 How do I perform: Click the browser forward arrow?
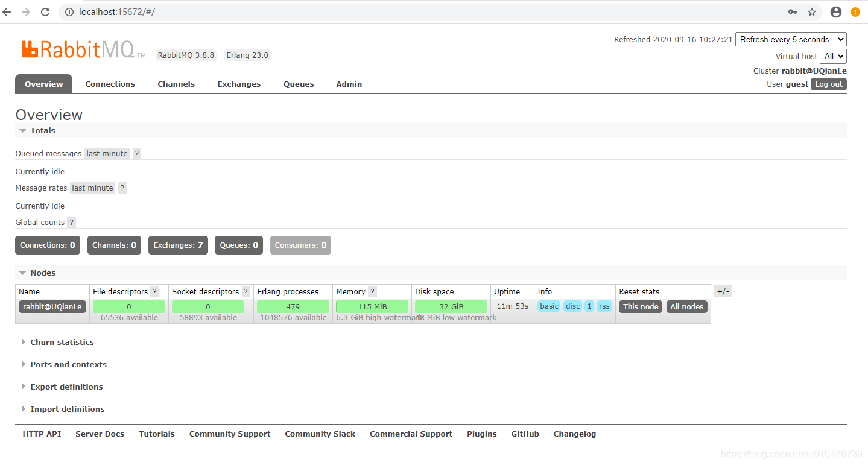pyautogui.click(x=26, y=12)
